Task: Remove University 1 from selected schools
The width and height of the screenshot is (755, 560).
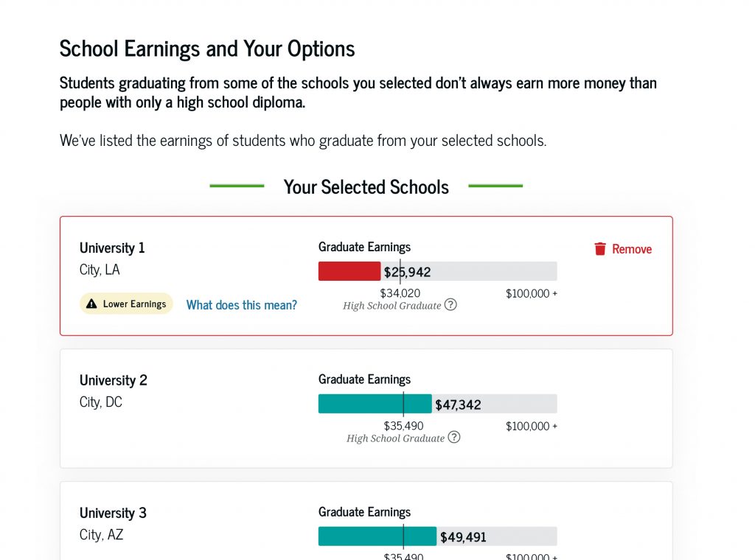Action: pos(623,249)
